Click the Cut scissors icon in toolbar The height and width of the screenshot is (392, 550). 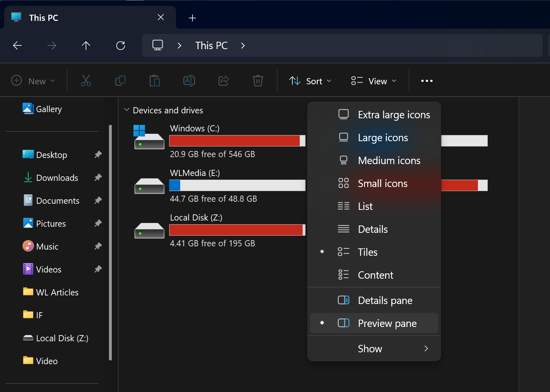(86, 81)
